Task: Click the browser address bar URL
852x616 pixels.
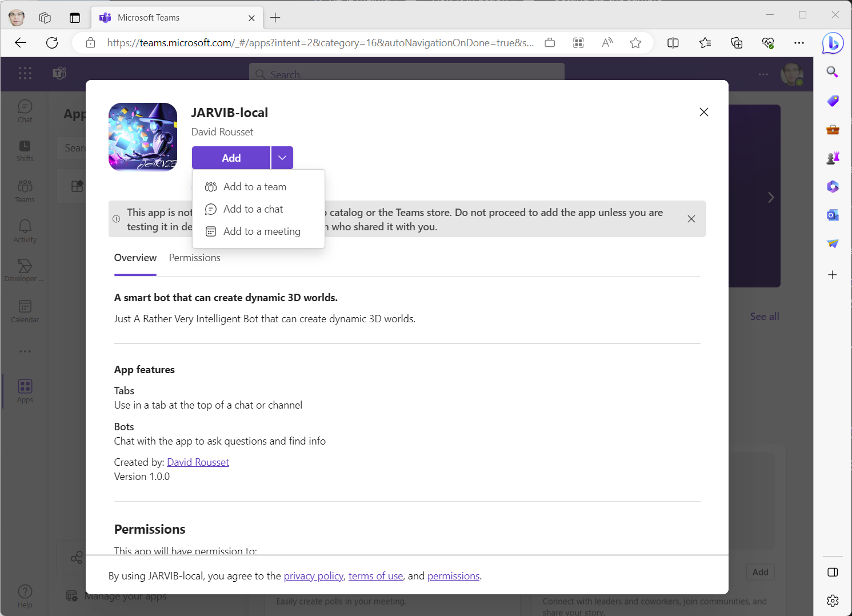Action: pyautogui.click(x=321, y=43)
